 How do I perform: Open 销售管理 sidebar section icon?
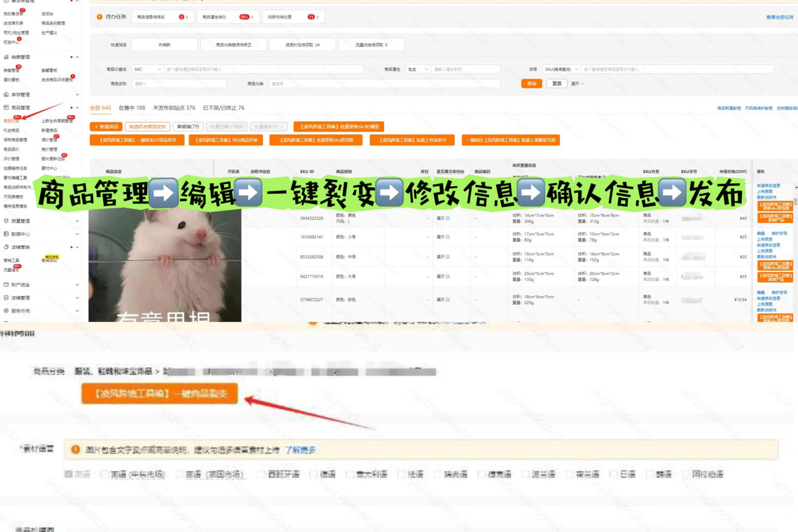point(6,57)
